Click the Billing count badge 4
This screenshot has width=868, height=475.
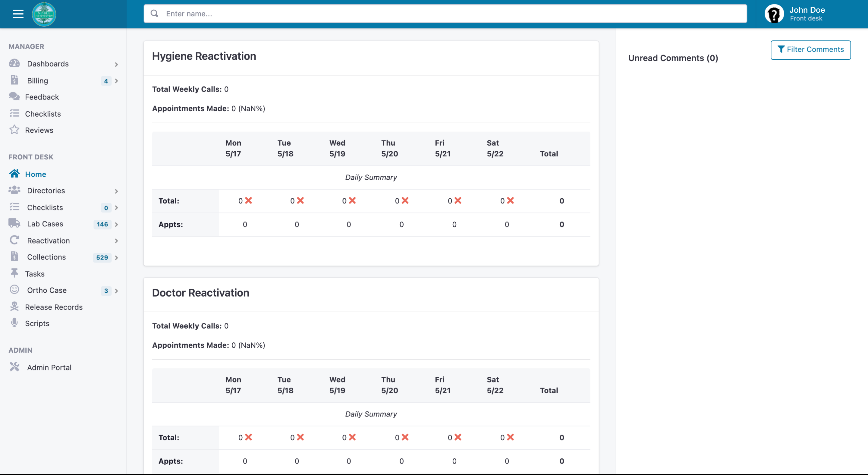[x=106, y=81]
